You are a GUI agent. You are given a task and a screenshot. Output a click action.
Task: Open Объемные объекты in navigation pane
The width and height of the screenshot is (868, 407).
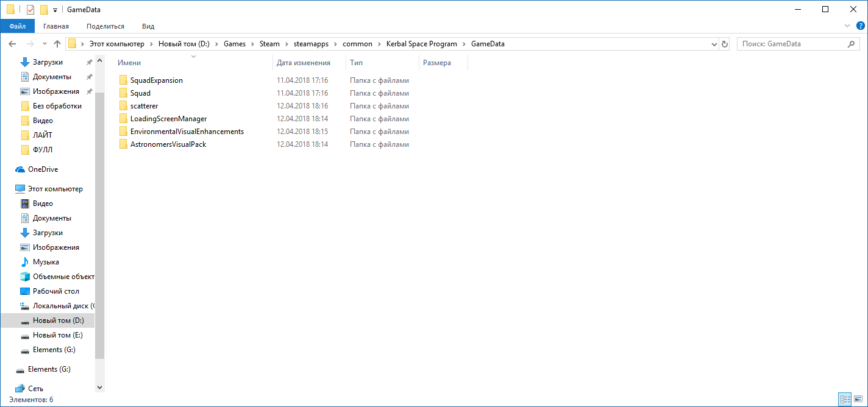click(x=63, y=277)
